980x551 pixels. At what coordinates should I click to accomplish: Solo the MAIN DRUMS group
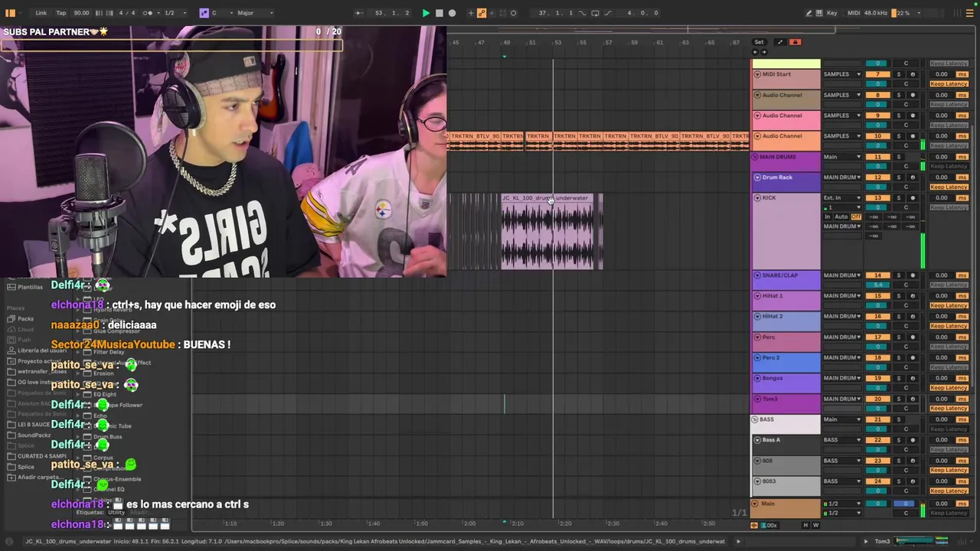tap(899, 157)
